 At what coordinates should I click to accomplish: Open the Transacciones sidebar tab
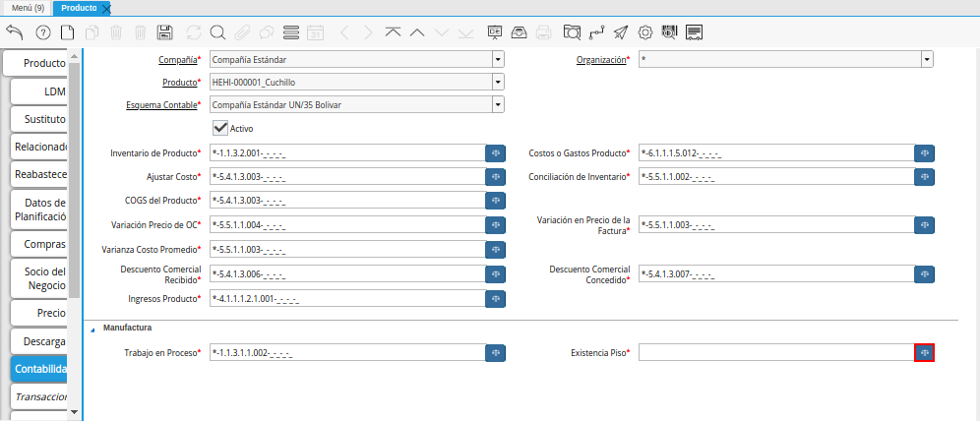38,396
